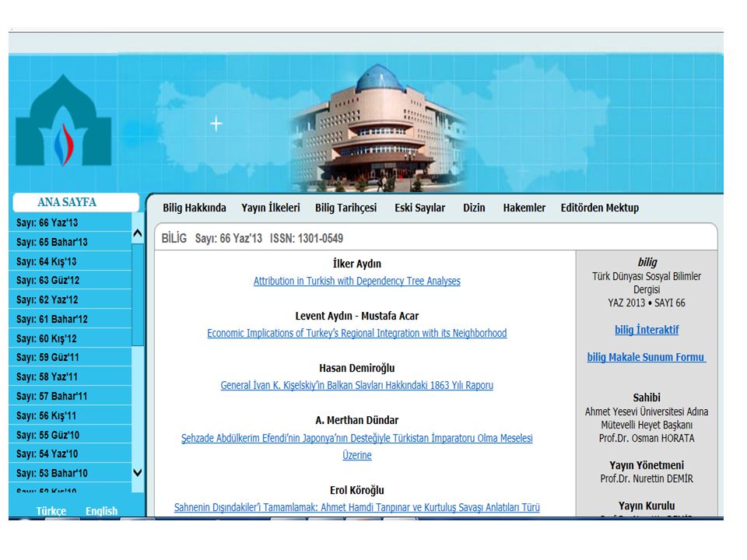Select issue Sayı: 63 Güz'12
The height and width of the screenshot is (560, 747).
(70, 281)
